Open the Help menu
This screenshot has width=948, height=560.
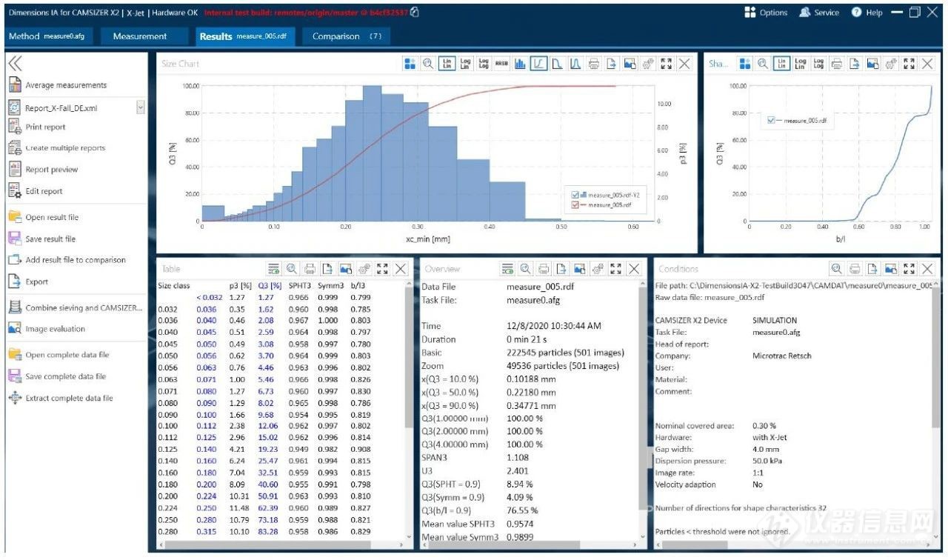pyautogui.click(x=867, y=13)
